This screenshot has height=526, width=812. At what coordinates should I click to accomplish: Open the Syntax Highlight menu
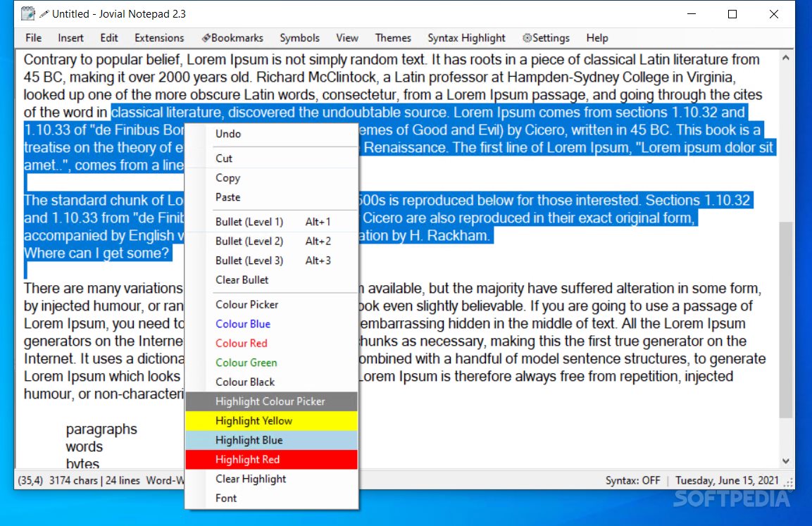click(466, 38)
